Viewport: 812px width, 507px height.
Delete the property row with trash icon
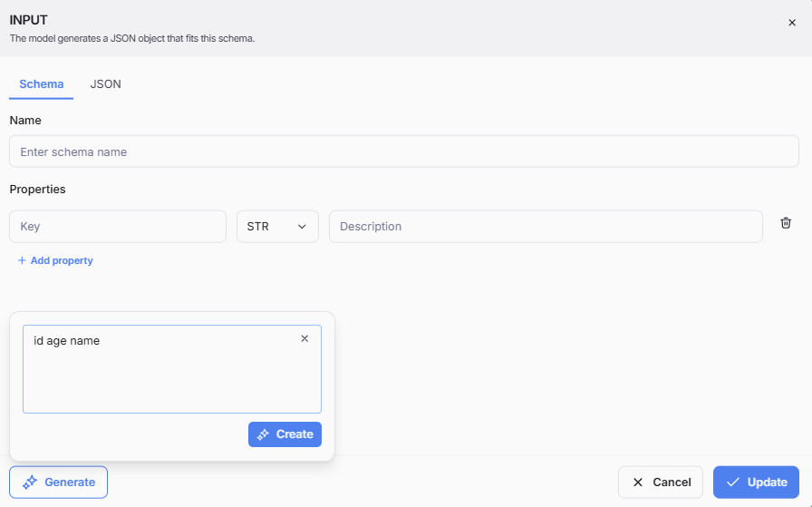click(x=786, y=223)
